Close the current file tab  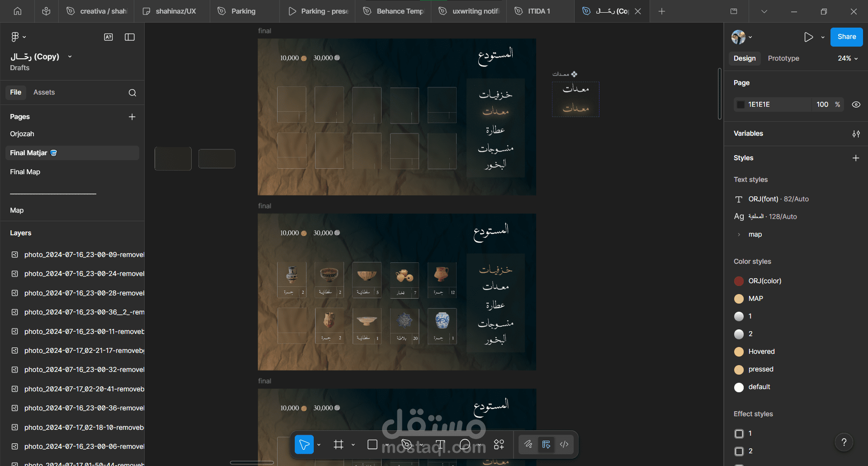click(x=638, y=11)
